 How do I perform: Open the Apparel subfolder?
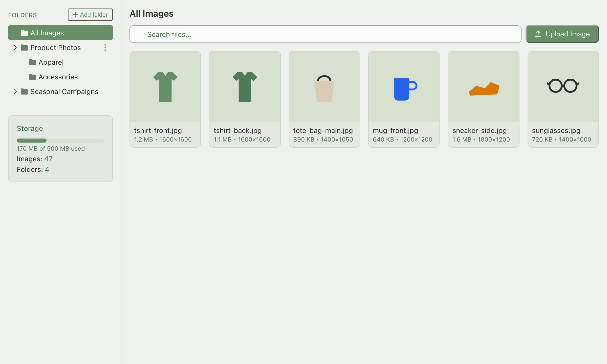(60, 62)
